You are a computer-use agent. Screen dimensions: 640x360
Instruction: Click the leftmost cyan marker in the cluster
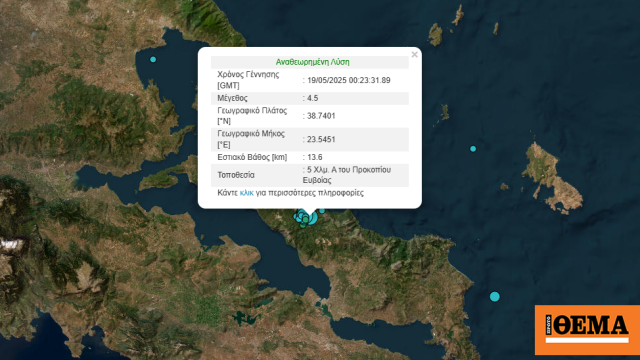295,216
